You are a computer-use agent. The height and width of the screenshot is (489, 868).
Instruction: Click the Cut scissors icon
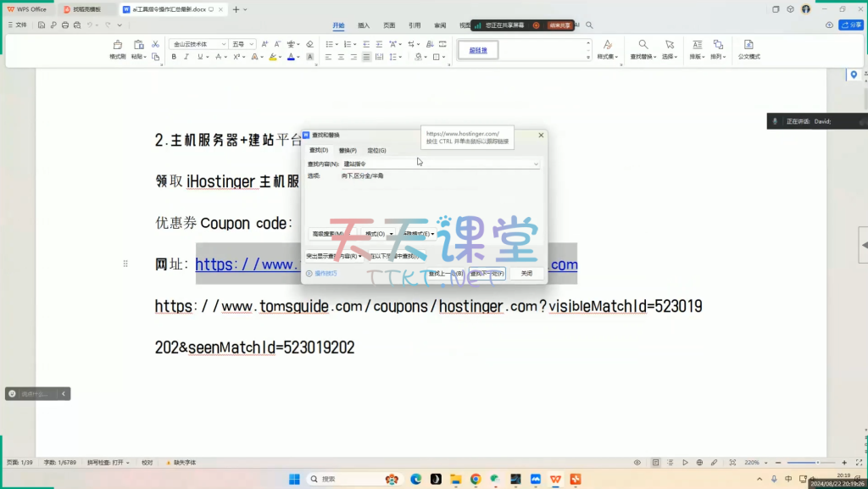click(155, 43)
